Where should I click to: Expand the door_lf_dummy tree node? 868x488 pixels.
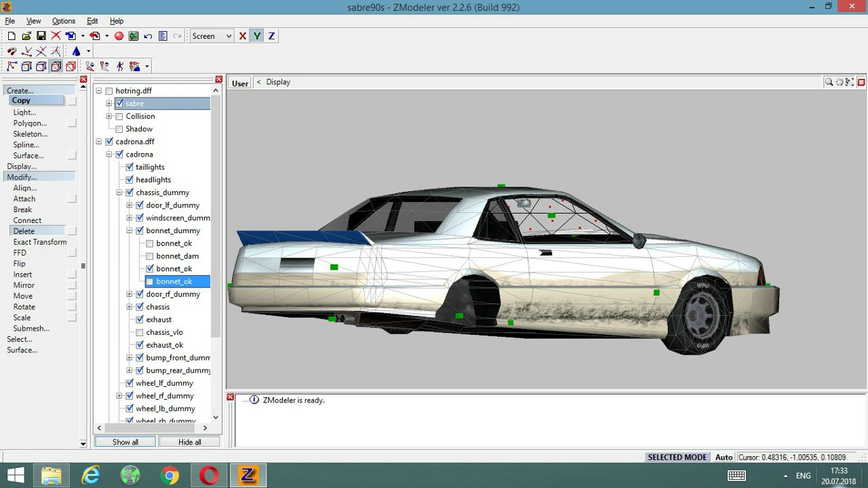pos(130,205)
